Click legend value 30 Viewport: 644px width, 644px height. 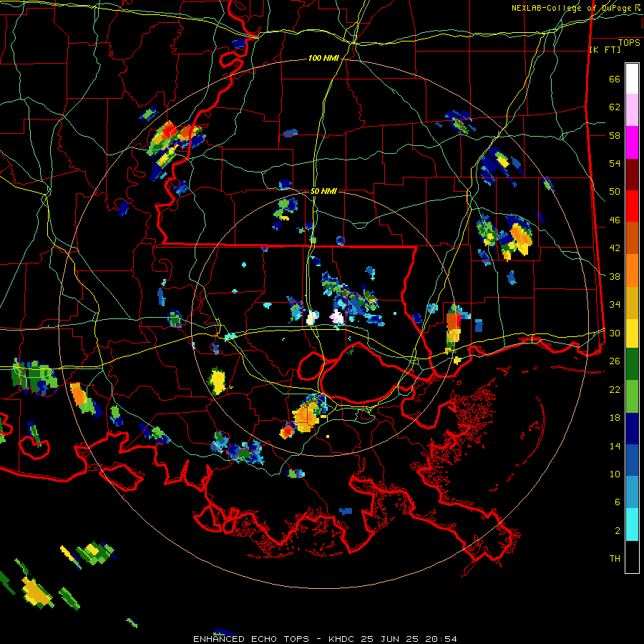pos(615,333)
